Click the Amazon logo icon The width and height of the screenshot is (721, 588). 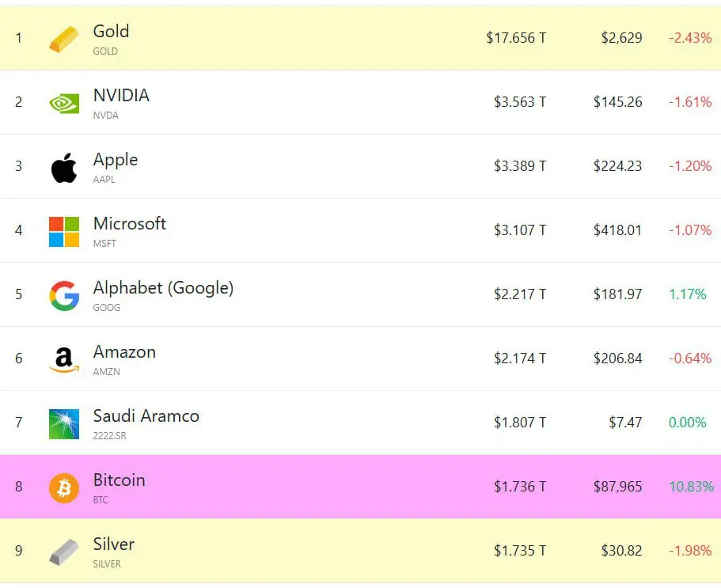[x=64, y=360]
